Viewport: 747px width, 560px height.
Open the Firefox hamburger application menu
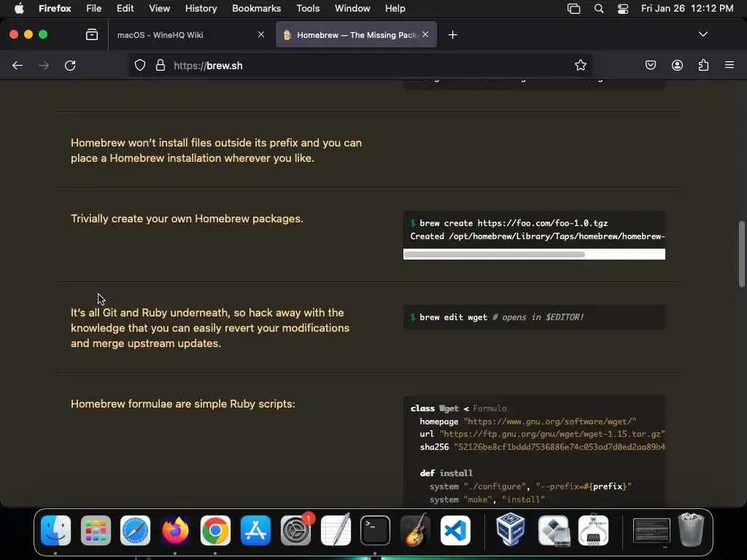tap(729, 65)
